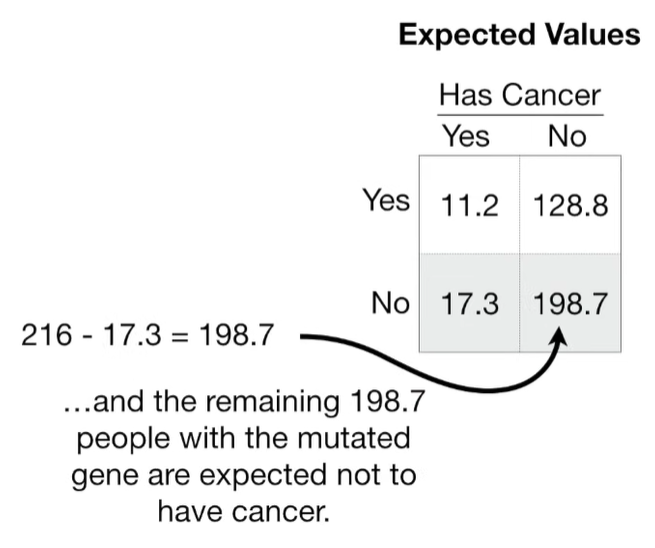
Task: Click the Expected Values title
Action: point(519,35)
